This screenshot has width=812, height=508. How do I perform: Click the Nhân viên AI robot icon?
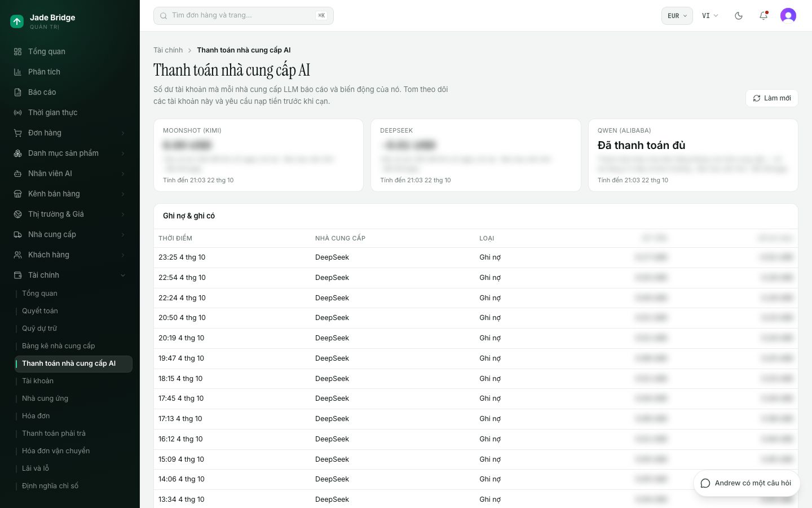pos(17,173)
